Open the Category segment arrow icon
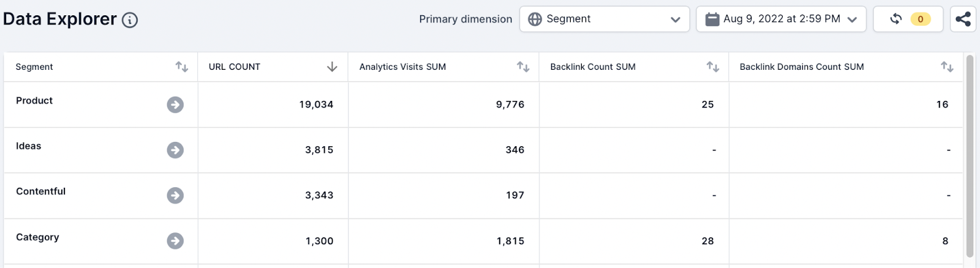980x268 pixels. tap(175, 241)
